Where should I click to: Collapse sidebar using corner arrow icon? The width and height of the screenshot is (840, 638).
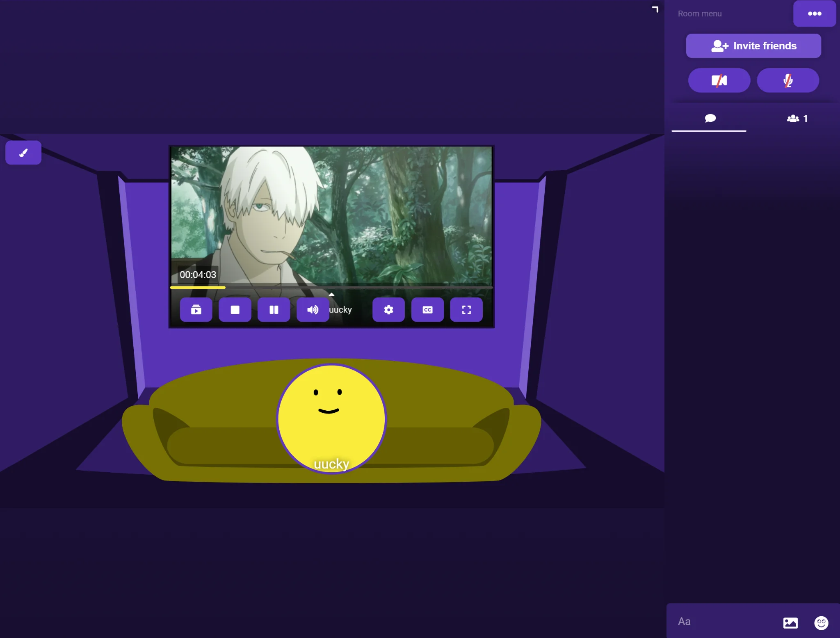click(x=655, y=9)
